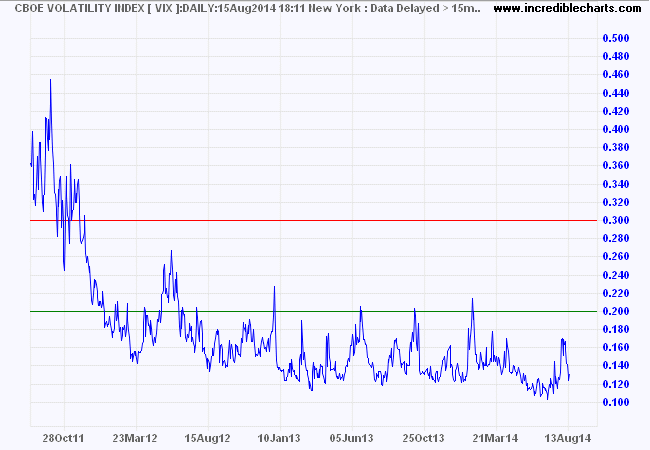
Task: Click the 0.120 y-axis label
Action: (616, 384)
